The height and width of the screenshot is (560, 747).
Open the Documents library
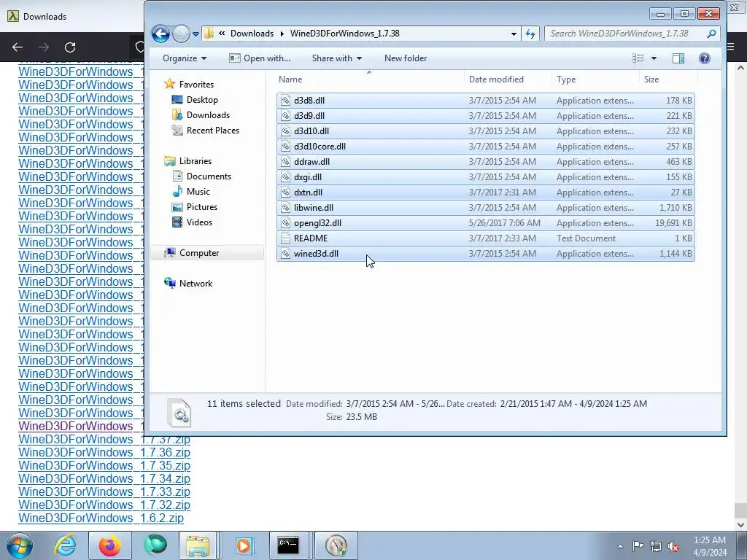pyautogui.click(x=201, y=176)
